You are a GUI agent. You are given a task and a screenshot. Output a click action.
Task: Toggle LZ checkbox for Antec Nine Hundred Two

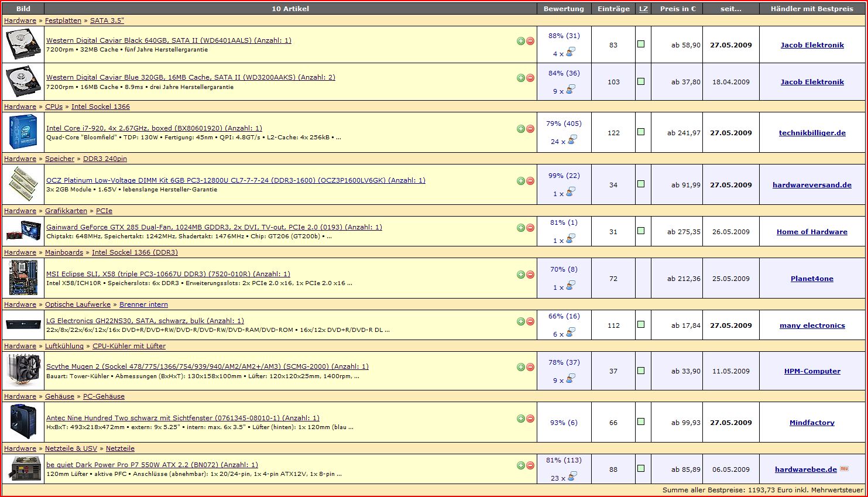coord(641,421)
